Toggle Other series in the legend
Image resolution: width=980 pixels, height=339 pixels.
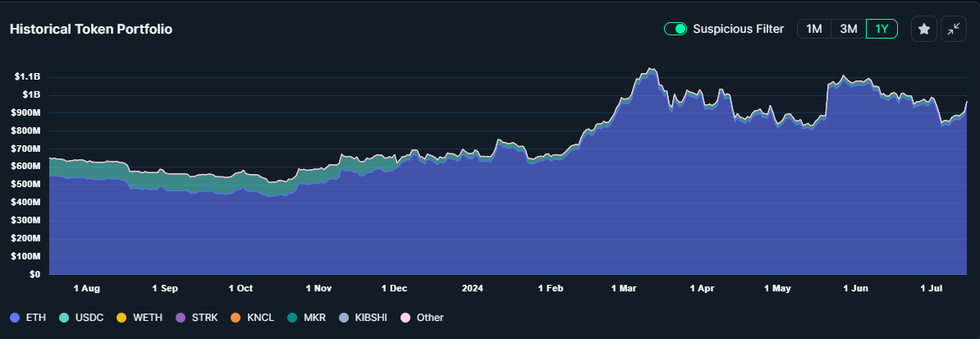coord(423,317)
